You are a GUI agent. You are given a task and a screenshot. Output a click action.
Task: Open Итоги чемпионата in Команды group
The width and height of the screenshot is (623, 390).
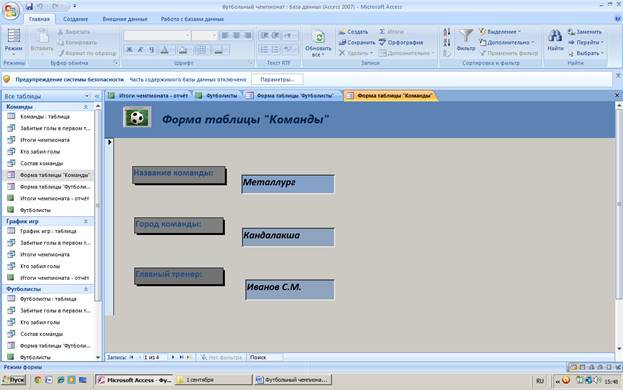pyautogui.click(x=45, y=140)
